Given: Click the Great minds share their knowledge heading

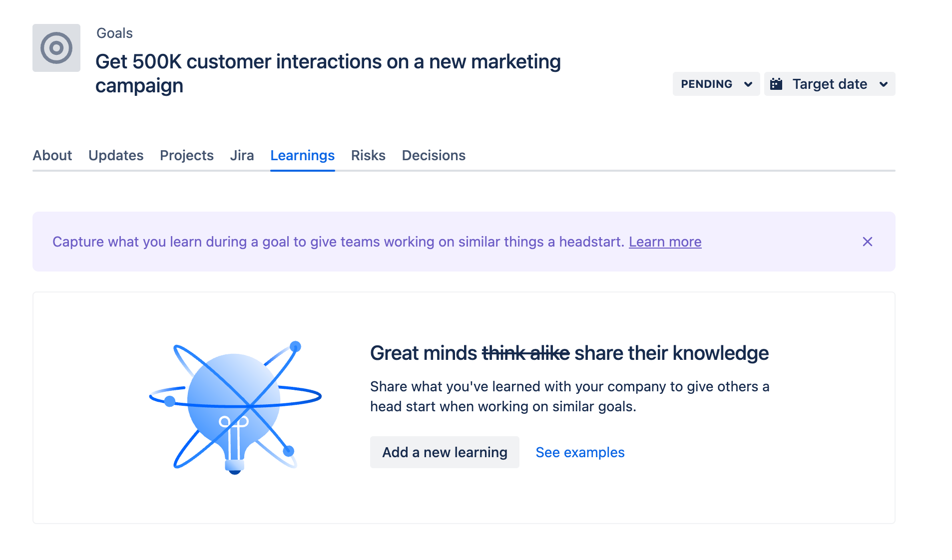Looking at the screenshot, I should click(x=569, y=353).
